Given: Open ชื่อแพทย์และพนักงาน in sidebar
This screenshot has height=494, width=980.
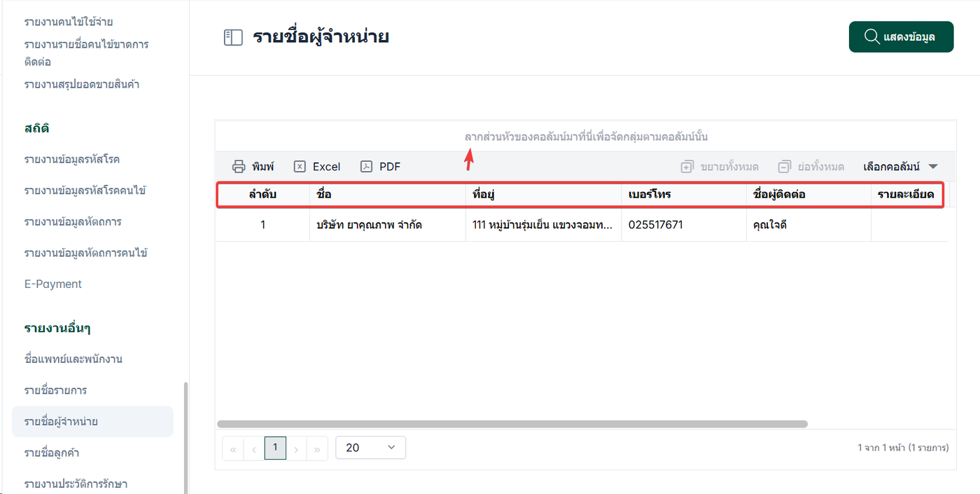Looking at the screenshot, I should click(73, 359).
